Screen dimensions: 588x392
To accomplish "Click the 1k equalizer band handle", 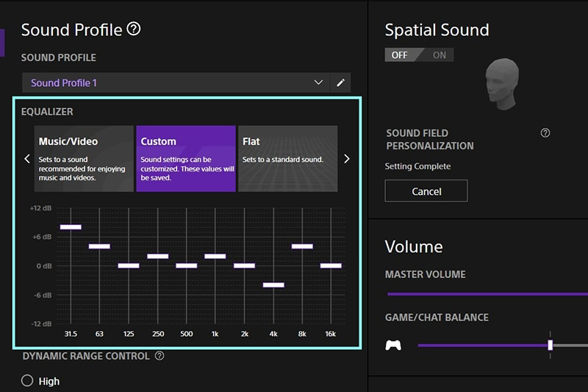I will click(x=215, y=256).
